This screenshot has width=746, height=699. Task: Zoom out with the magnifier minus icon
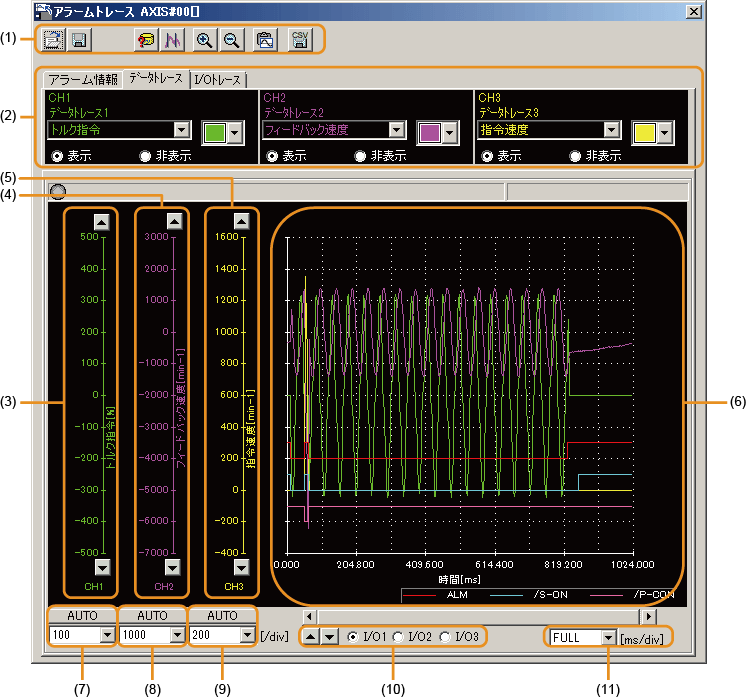[x=230, y=39]
